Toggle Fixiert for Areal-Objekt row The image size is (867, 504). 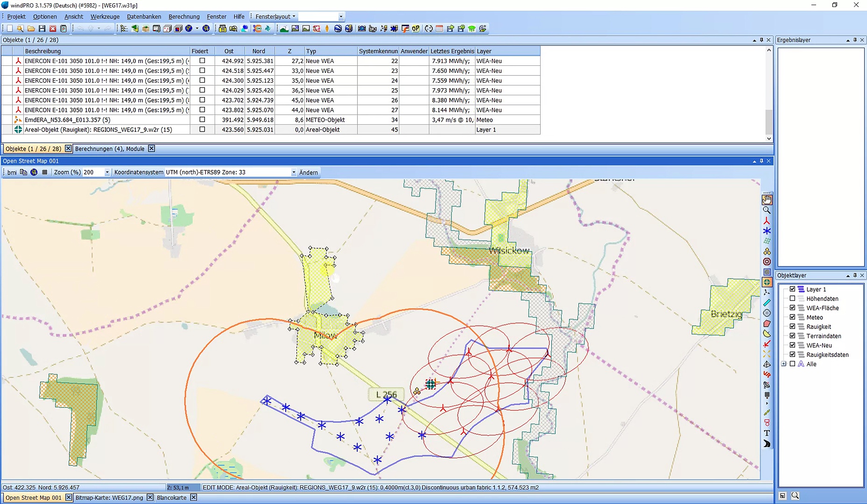point(202,129)
